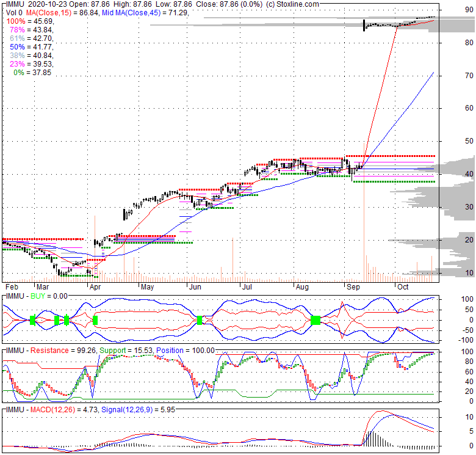Click the Oct month label on axis
The width and height of the screenshot is (476, 455).
pos(403,287)
